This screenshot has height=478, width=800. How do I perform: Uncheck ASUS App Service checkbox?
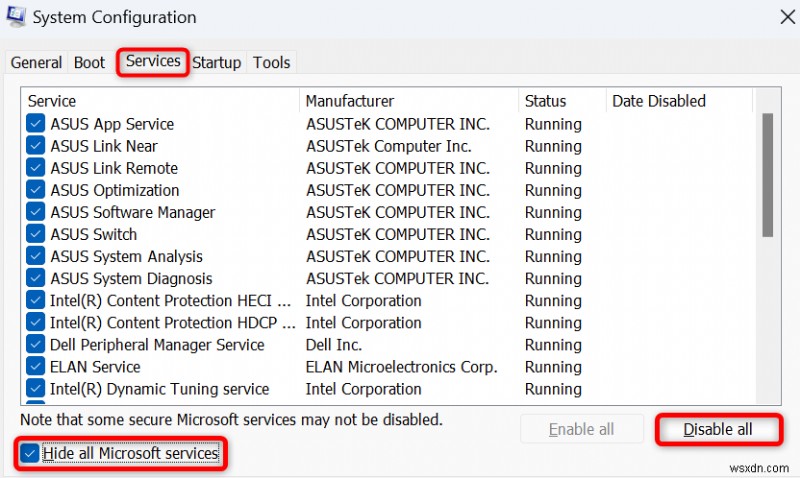tap(35, 123)
